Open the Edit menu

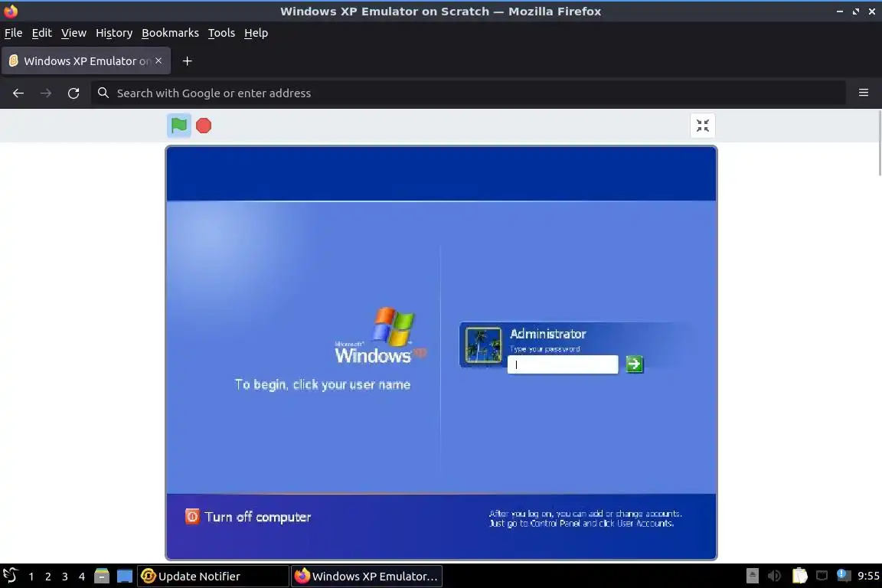click(x=41, y=33)
